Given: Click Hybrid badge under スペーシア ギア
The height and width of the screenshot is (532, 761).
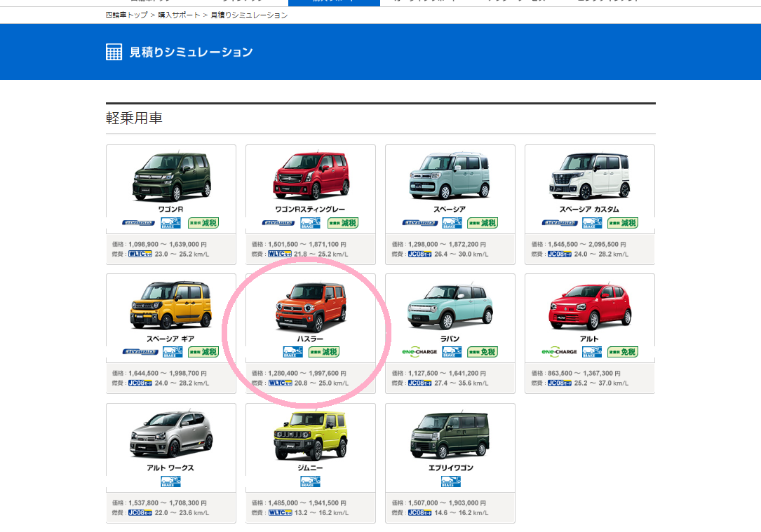Looking at the screenshot, I should click(x=140, y=352).
